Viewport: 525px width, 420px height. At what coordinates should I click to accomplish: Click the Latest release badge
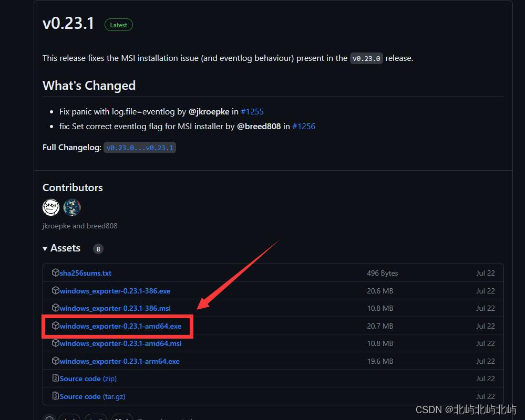(x=119, y=25)
